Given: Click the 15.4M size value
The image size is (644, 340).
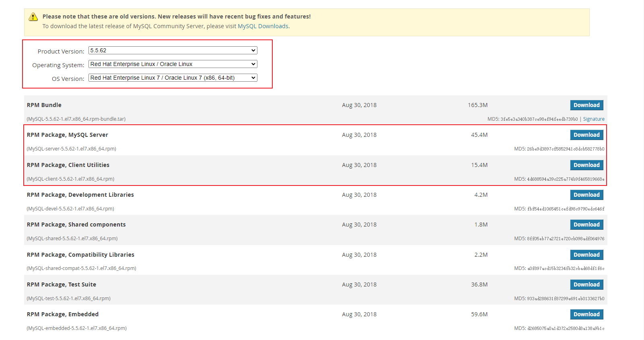Looking at the screenshot, I should coord(479,165).
